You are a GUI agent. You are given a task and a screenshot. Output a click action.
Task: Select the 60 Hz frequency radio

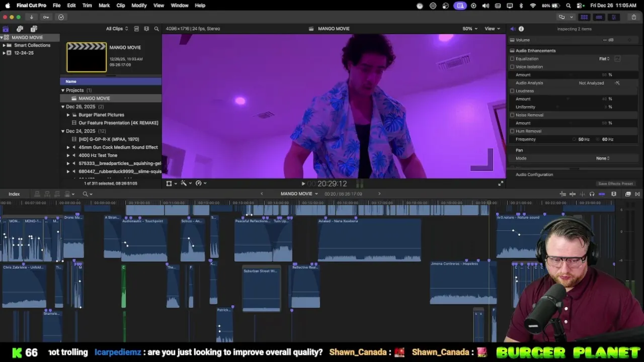[x=598, y=139]
